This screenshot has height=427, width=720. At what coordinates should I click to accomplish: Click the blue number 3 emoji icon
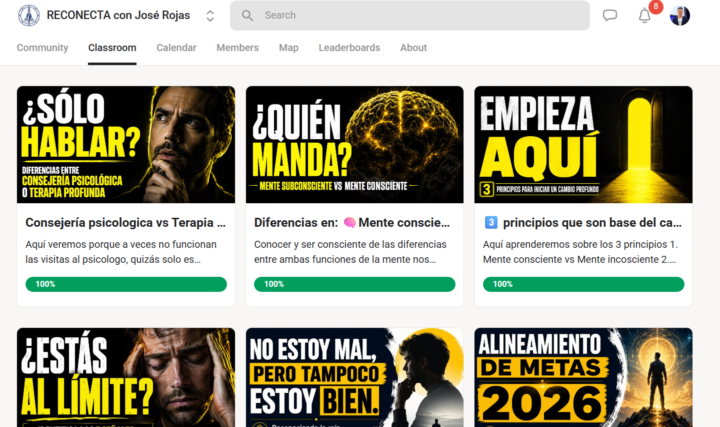491,223
